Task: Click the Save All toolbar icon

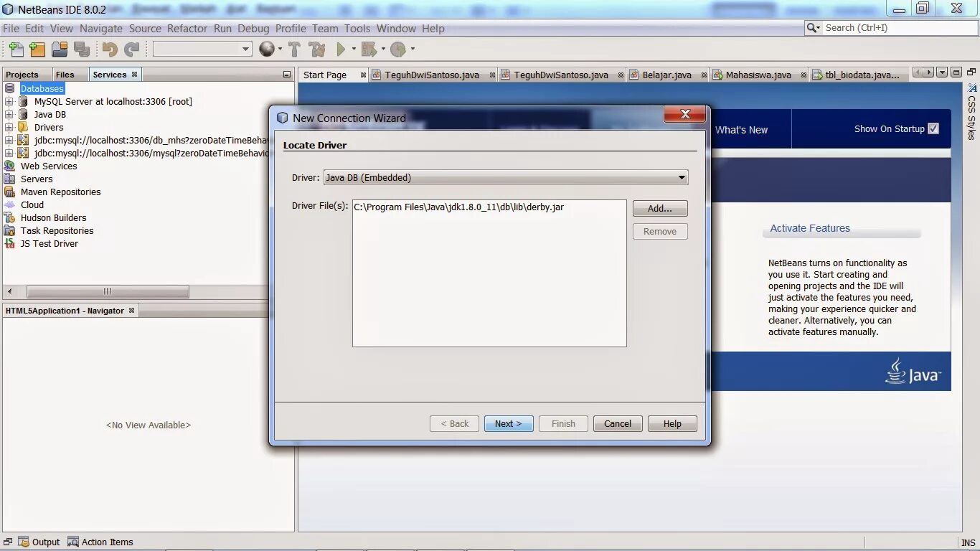Action: coord(82,49)
